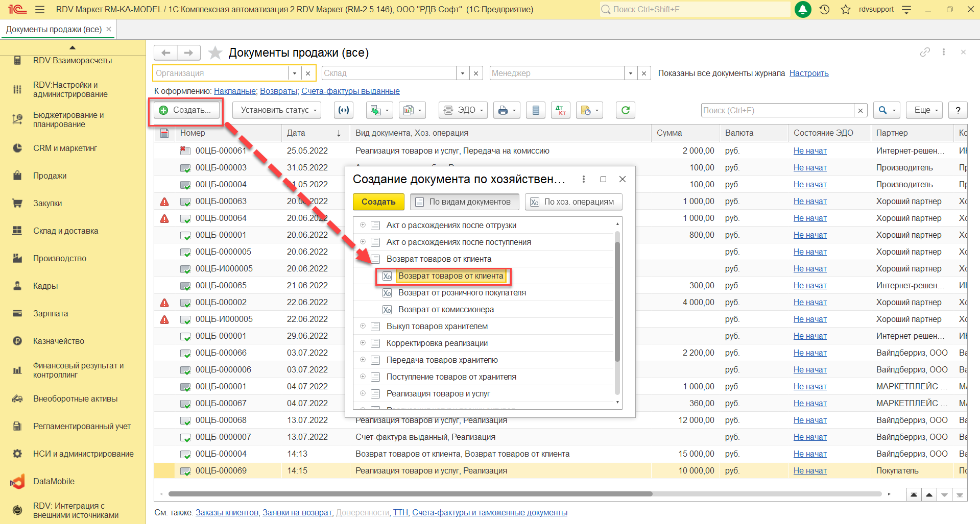980x524 pixels.
Task: Open the Продажи section in sidebar
Action: (x=50, y=176)
